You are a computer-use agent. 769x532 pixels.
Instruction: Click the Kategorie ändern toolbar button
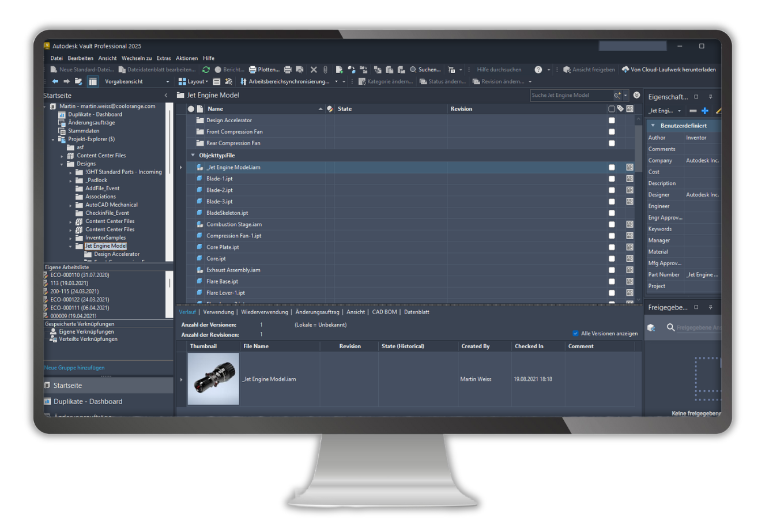click(386, 82)
